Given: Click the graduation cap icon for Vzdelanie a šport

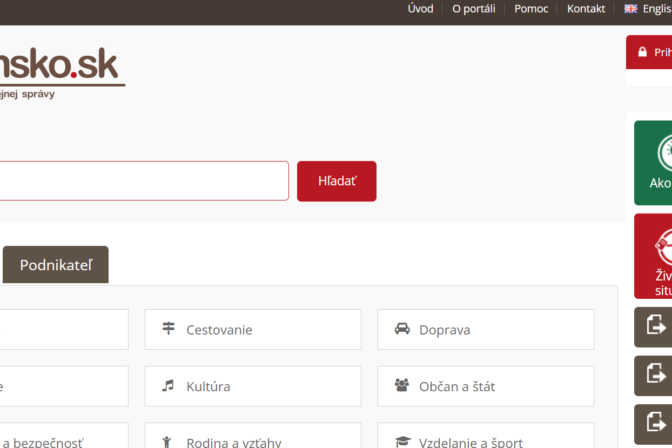Looking at the screenshot, I should [402, 441].
